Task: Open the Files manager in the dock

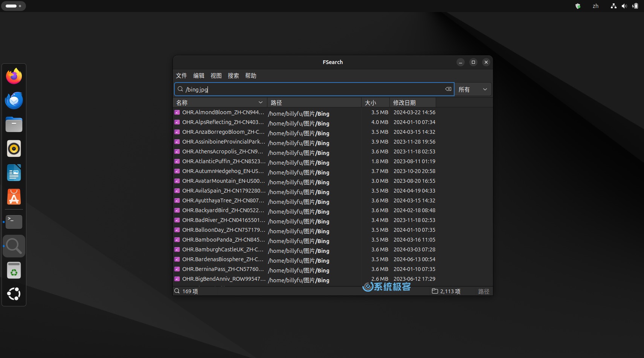Action: click(x=14, y=124)
